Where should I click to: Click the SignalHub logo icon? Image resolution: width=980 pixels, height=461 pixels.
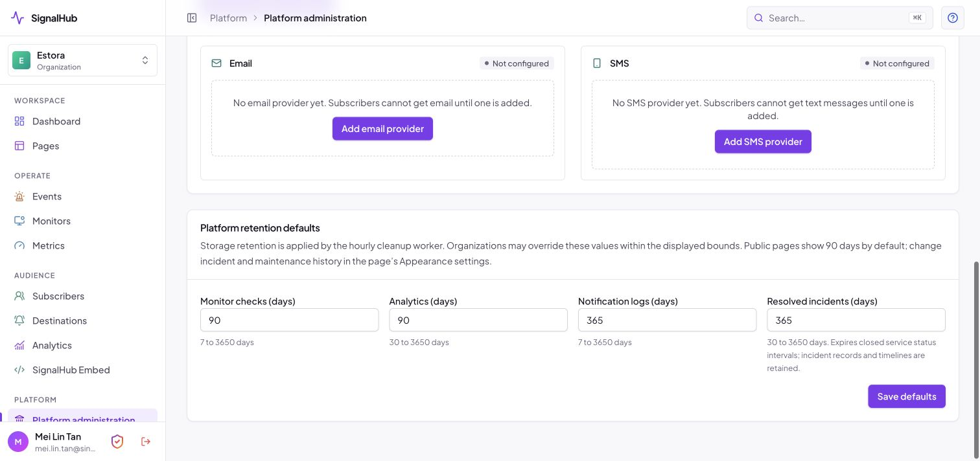tap(17, 18)
